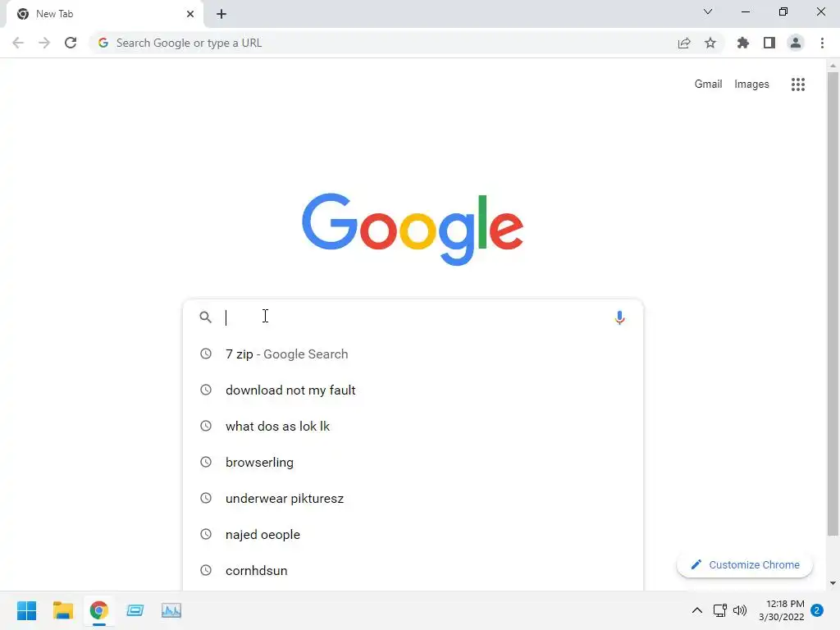Click the Customize Chrome button

pyautogui.click(x=745, y=564)
